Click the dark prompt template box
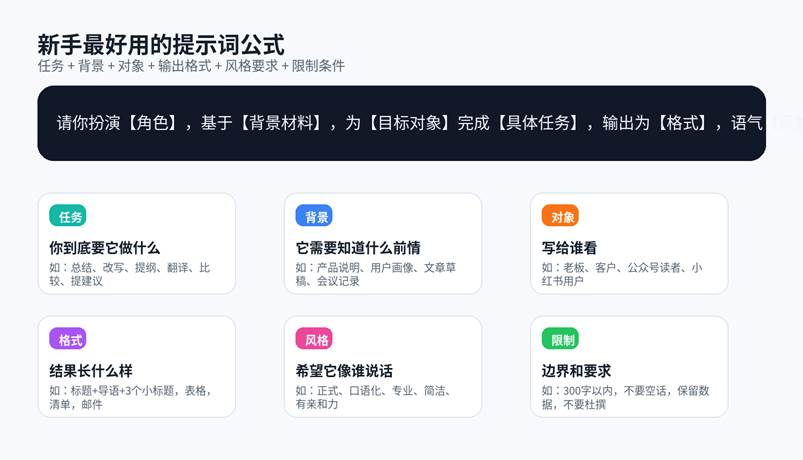This screenshot has width=803, height=460. pos(400,123)
